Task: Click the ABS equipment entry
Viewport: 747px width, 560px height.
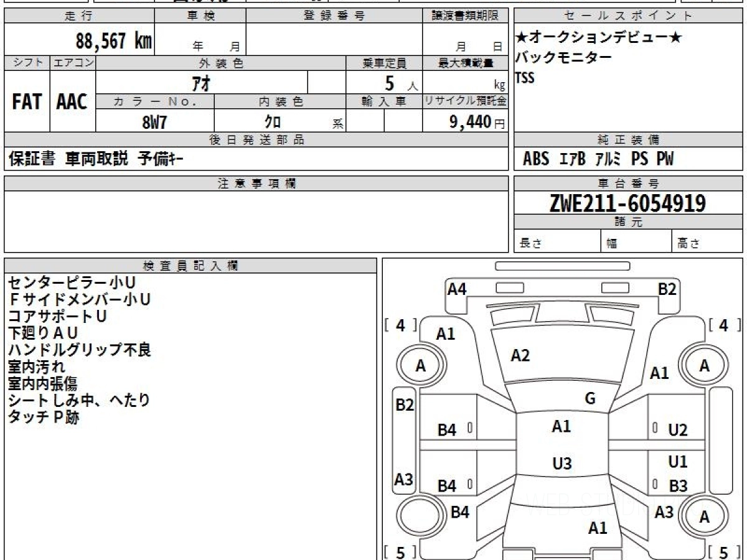Action: coord(536,159)
